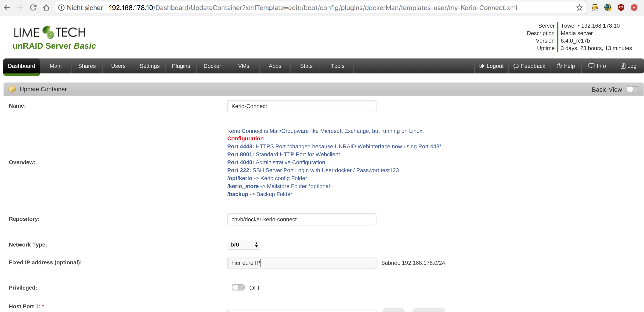Go to the Apps tab
The height and width of the screenshot is (312, 644).
coord(275,66)
